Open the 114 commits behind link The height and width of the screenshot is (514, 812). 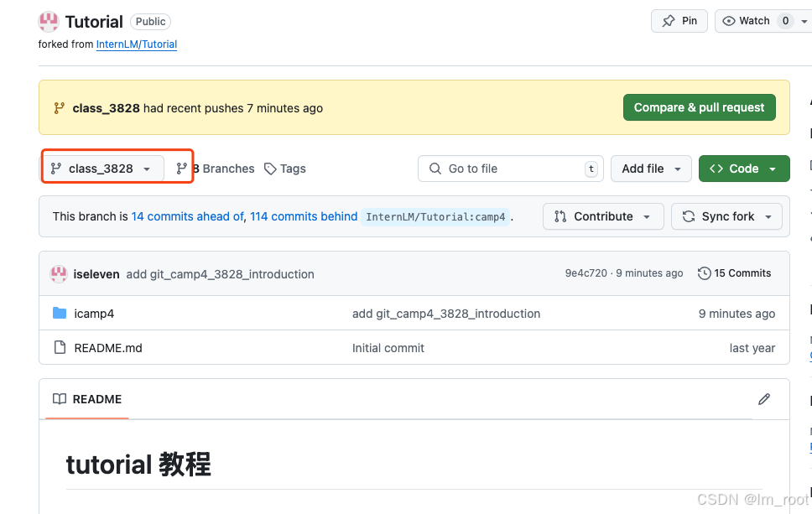click(304, 216)
